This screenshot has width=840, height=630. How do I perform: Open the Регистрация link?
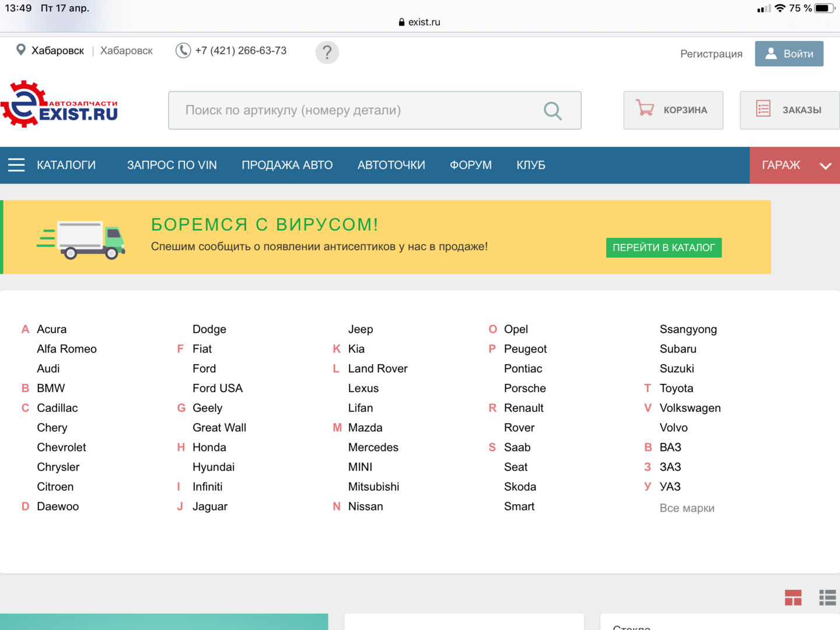[x=712, y=54]
